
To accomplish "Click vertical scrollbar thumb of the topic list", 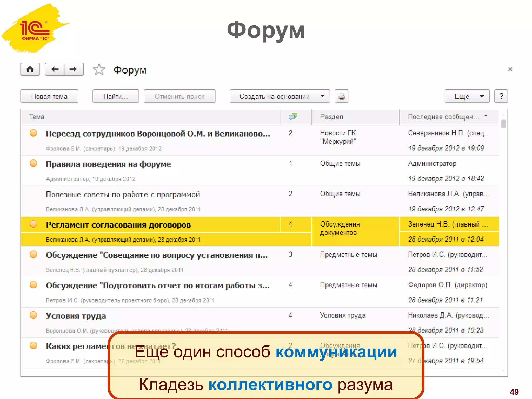I will (503, 124).
